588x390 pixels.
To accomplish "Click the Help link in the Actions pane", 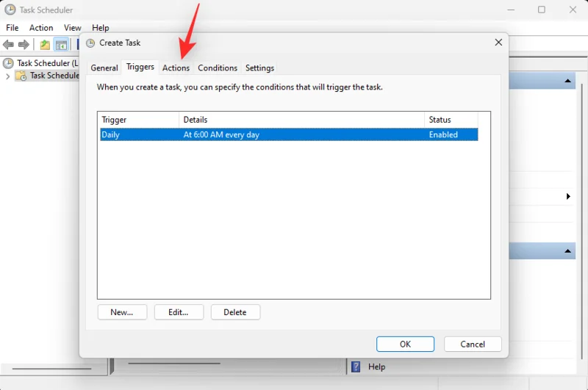I will coord(376,366).
